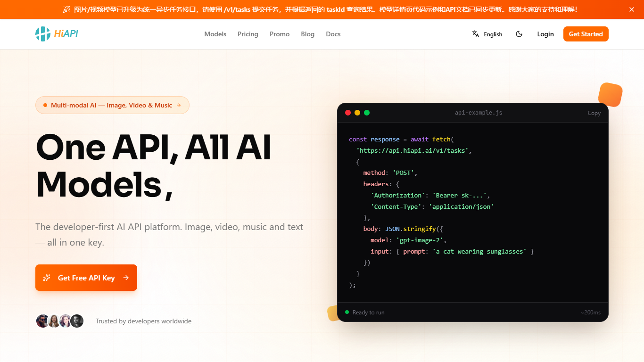Click the orange dot in Multi-modal AI badge

click(x=45, y=105)
